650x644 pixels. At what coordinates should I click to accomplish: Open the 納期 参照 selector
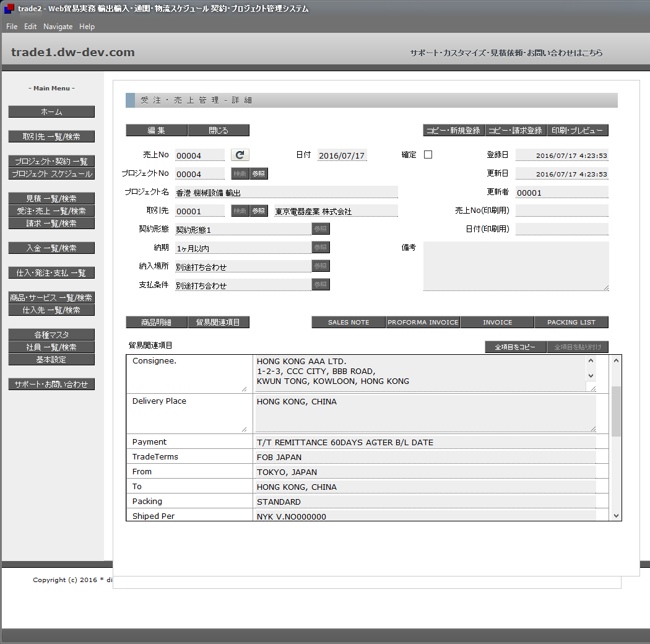(x=320, y=248)
